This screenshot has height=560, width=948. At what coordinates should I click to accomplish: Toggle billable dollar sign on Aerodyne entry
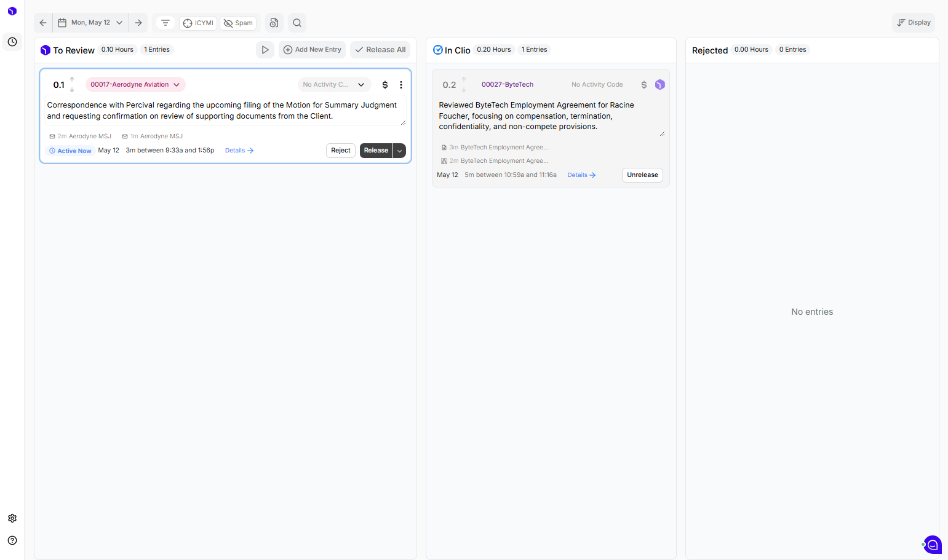(x=385, y=85)
